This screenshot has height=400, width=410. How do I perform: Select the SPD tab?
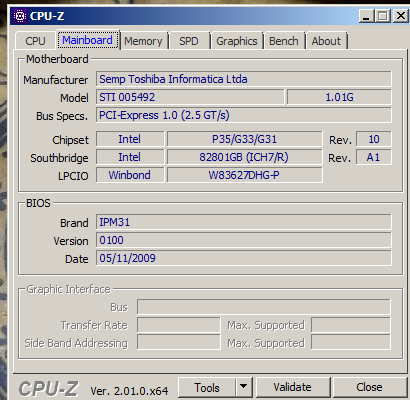[x=189, y=41]
